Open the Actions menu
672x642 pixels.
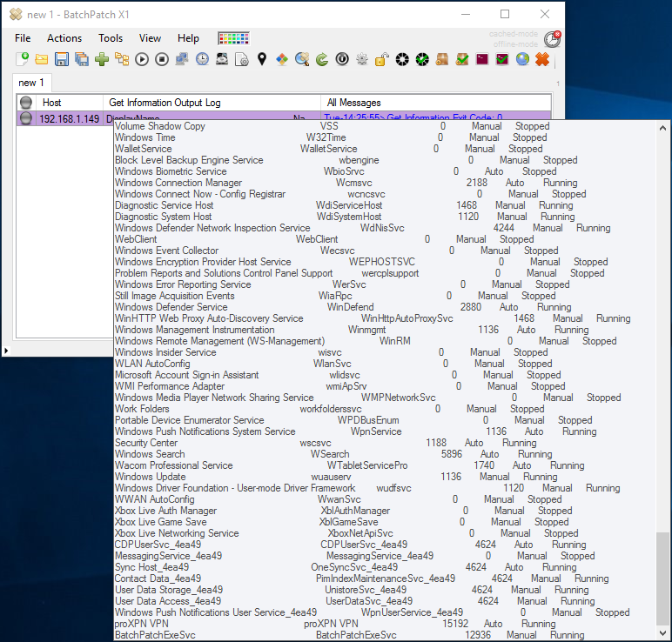point(64,38)
